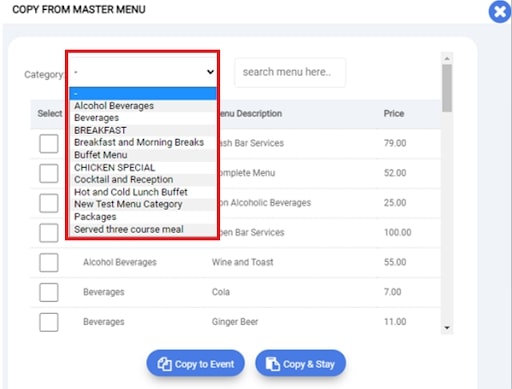Select Buffet Menu category option
512x389 pixels.
point(143,155)
